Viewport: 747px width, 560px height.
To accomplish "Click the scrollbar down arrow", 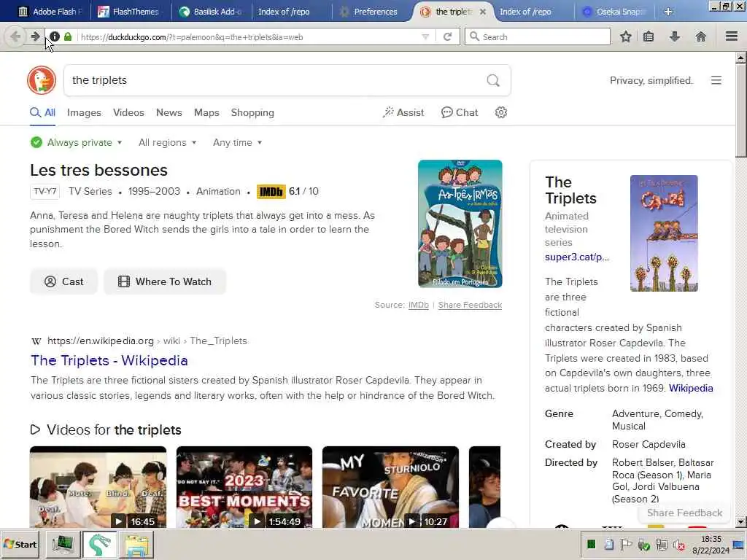I will coord(740,522).
